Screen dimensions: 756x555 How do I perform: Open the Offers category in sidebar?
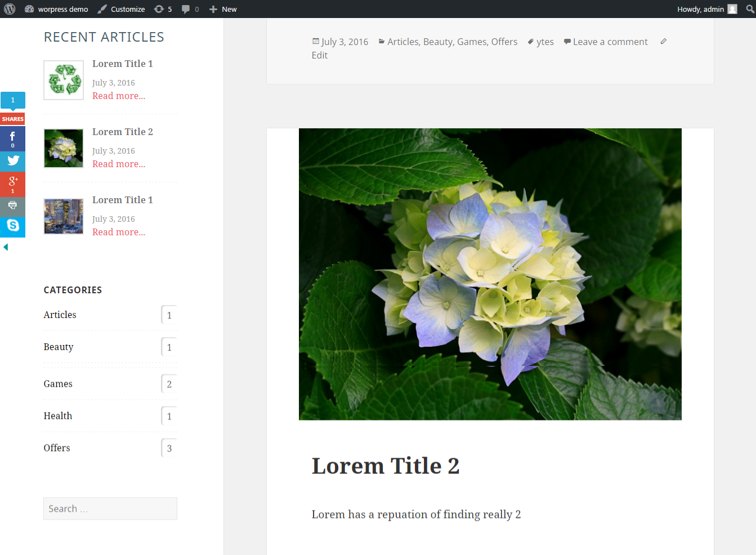click(57, 448)
